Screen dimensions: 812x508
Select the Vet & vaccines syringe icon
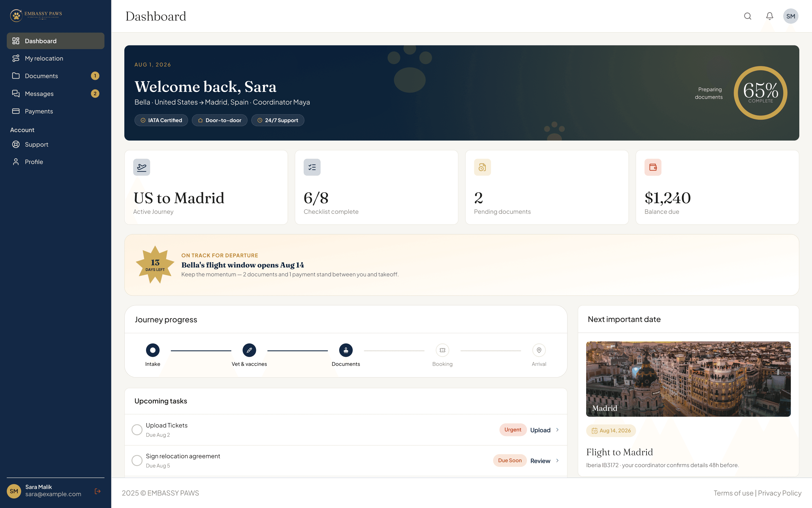[249, 351]
